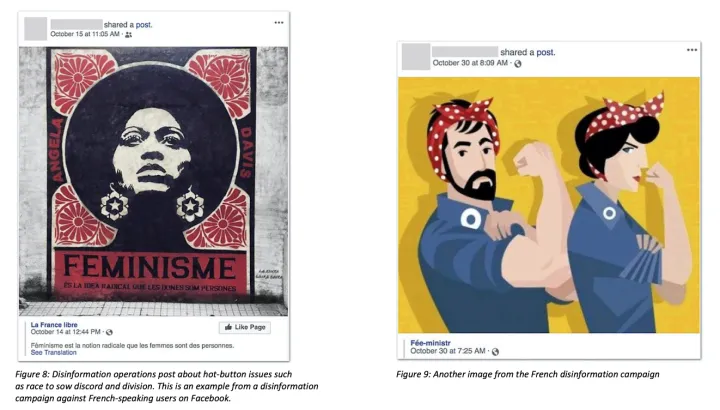Click See Translation under the French caption
Image resolution: width=720 pixels, height=410 pixels.
click(x=53, y=353)
